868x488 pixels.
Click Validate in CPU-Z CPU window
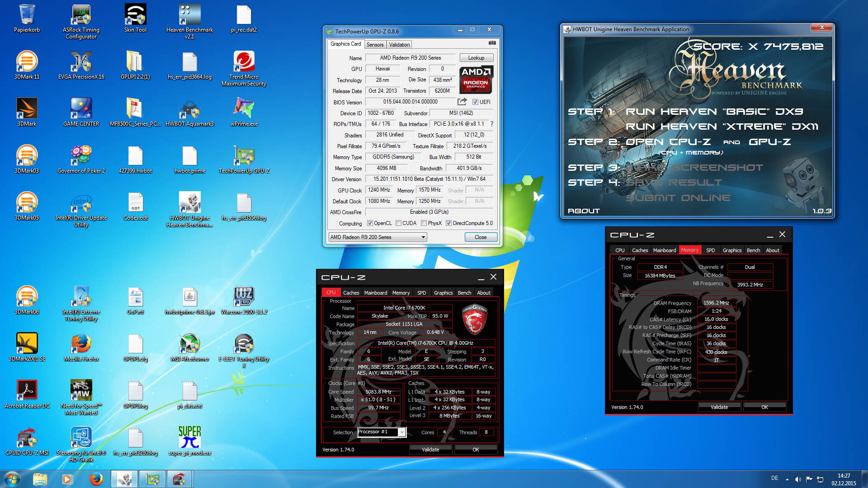[430, 450]
